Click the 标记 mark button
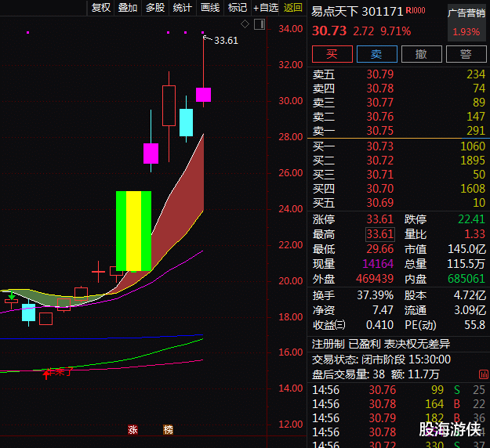Viewport: 490px width, 448px height. tap(237, 8)
